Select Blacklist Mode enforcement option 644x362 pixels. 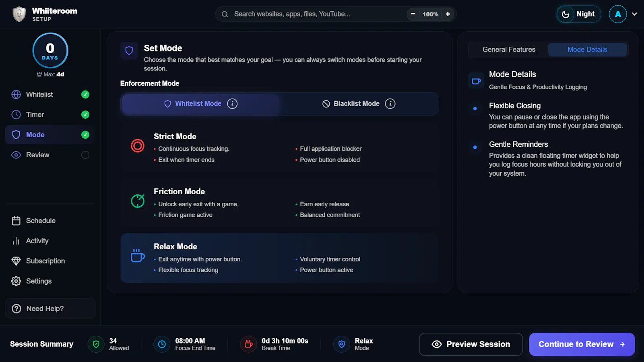pyautogui.click(x=359, y=104)
